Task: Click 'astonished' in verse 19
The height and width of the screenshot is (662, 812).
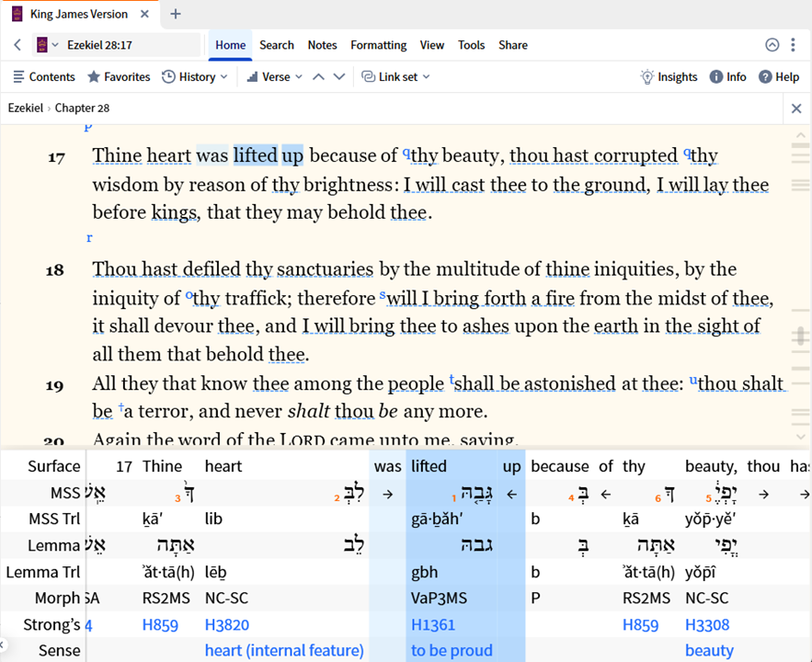Action: [x=569, y=383]
